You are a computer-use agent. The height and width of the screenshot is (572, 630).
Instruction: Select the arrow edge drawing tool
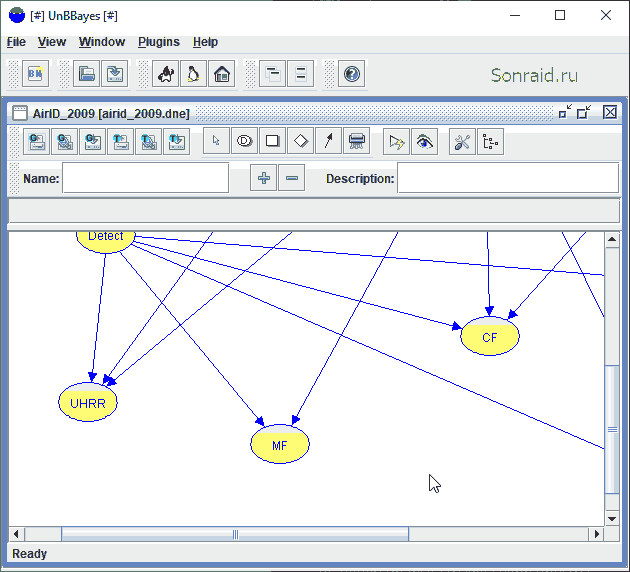[x=329, y=141]
